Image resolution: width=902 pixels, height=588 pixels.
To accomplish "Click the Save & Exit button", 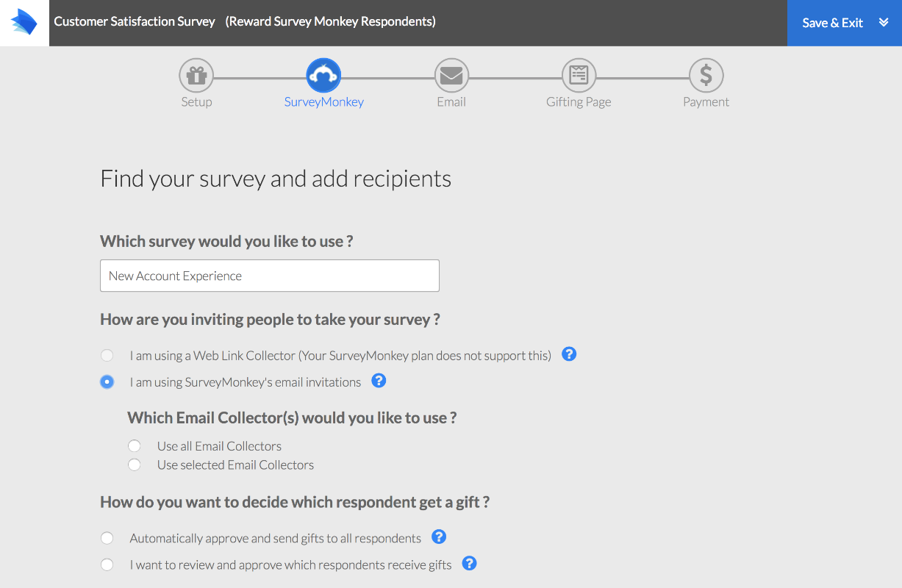I will (x=832, y=23).
